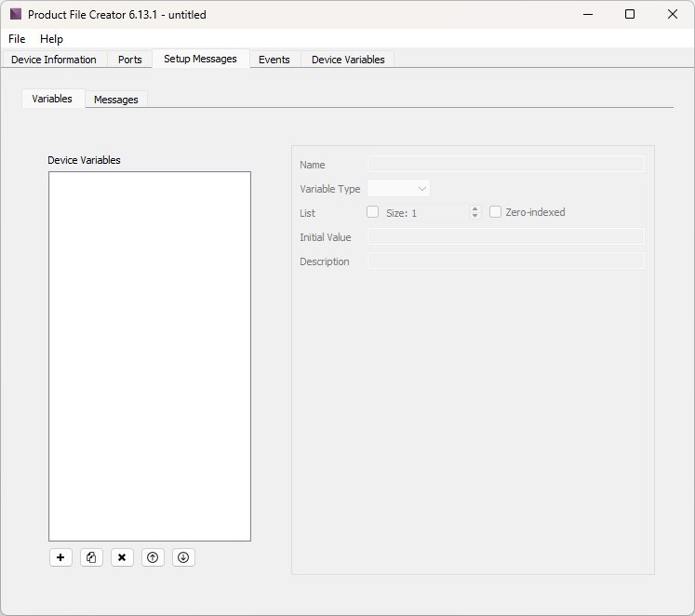Duplicate the selected device variable
Image resolution: width=695 pixels, height=616 pixels.
91,557
